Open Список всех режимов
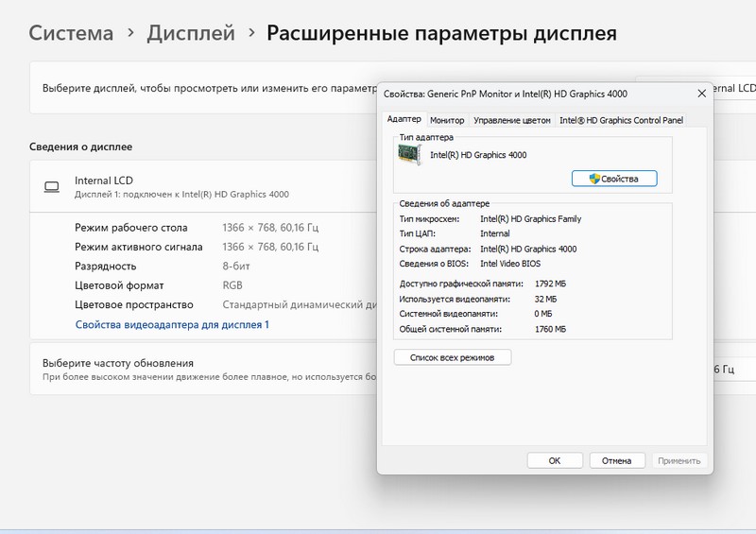The width and height of the screenshot is (756, 534). [452, 357]
